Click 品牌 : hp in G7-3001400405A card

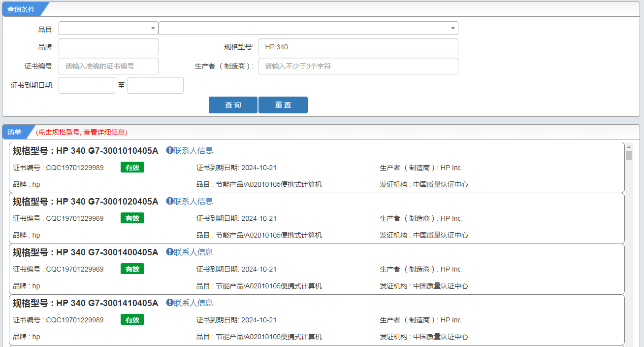[x=27, y=286]
